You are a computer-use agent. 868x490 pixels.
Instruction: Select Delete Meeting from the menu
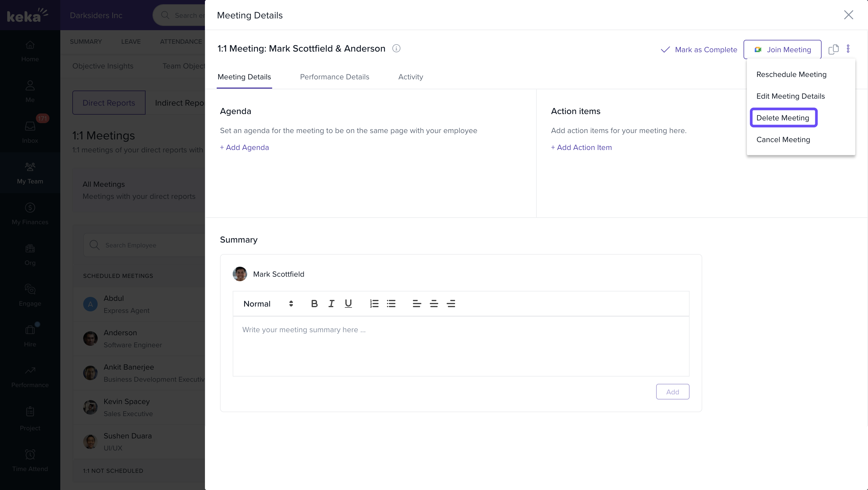782,118
